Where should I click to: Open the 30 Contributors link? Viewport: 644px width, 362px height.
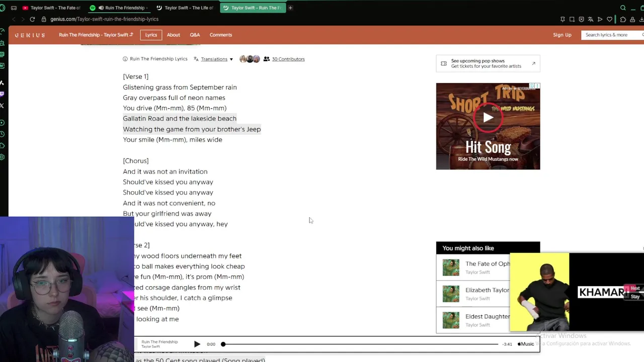point(288,59)
